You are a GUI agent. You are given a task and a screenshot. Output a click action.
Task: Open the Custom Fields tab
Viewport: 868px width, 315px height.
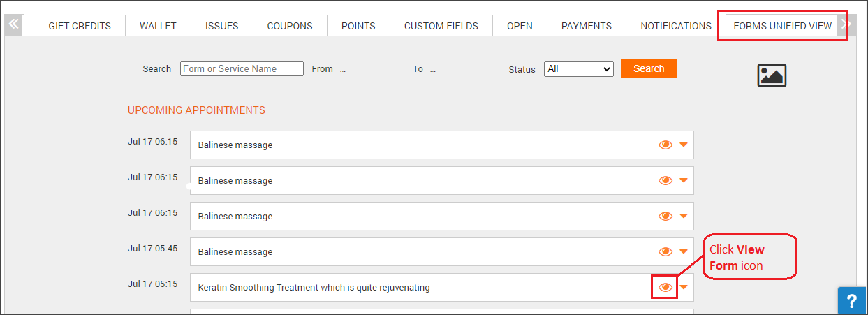click(441, 26)
